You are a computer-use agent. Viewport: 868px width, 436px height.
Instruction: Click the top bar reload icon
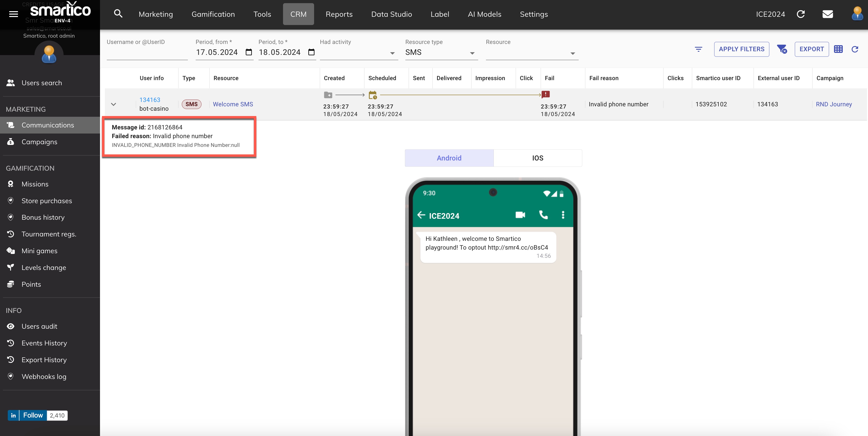[x=801, y=14]
